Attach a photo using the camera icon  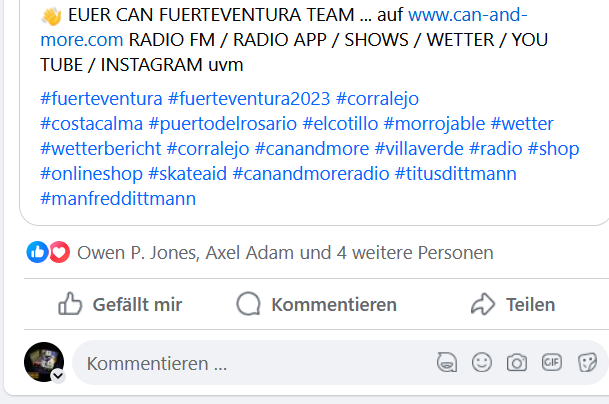517,363
